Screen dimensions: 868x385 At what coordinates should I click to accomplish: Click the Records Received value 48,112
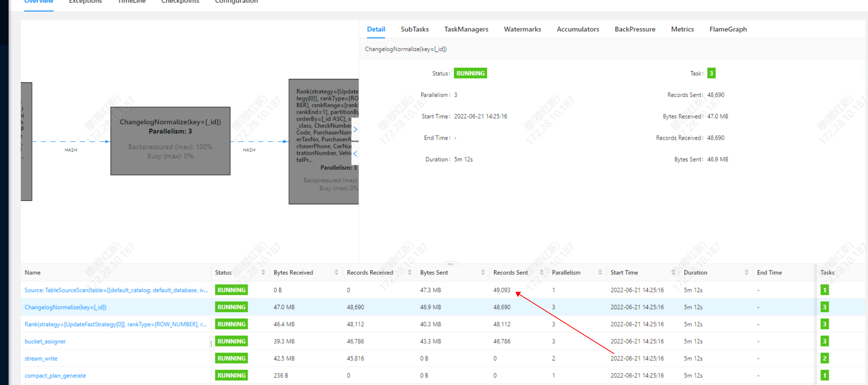(x=355, y=324)
